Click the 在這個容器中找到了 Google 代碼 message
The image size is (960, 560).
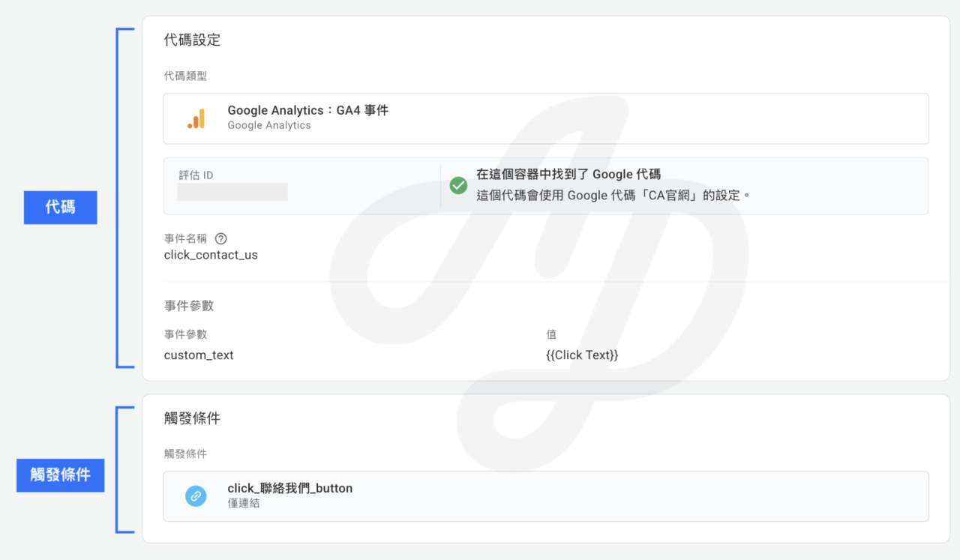tap(568, 175)
